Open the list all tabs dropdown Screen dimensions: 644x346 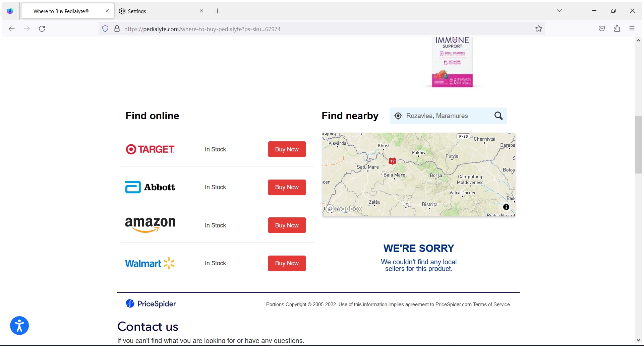559,10
